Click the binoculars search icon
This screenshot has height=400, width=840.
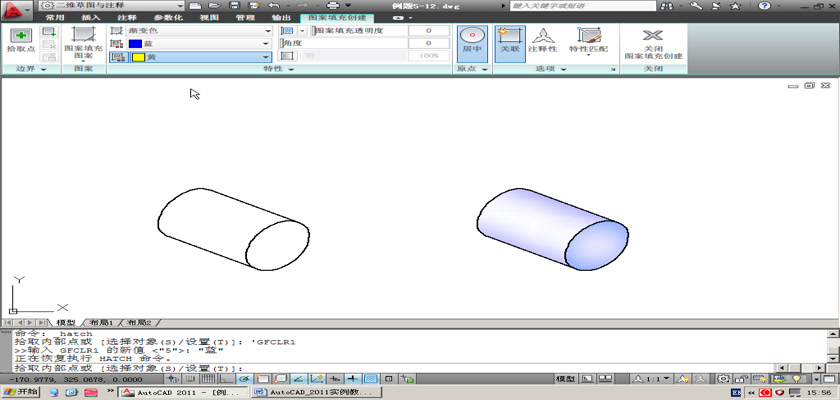(x=666, y=6)
